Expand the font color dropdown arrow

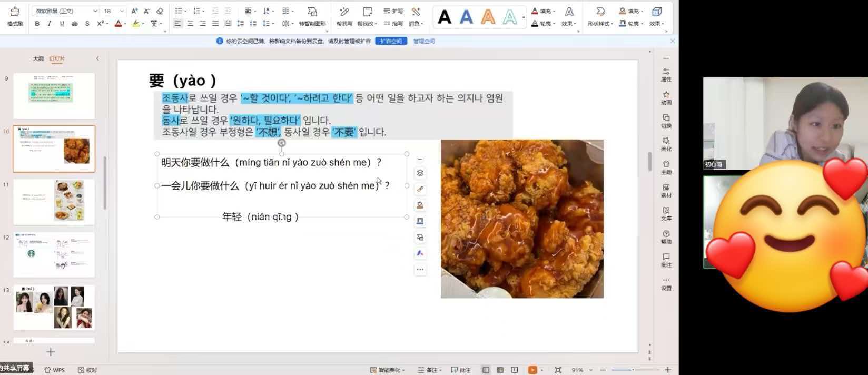125,24
